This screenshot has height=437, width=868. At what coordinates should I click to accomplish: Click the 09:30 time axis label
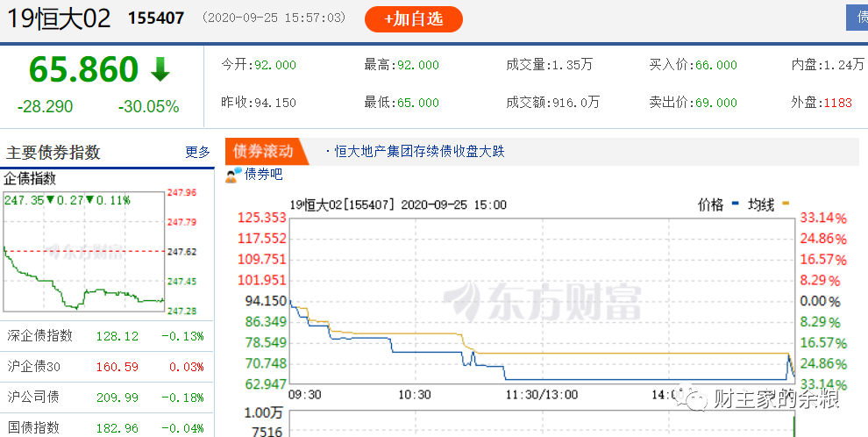[305, 395]
